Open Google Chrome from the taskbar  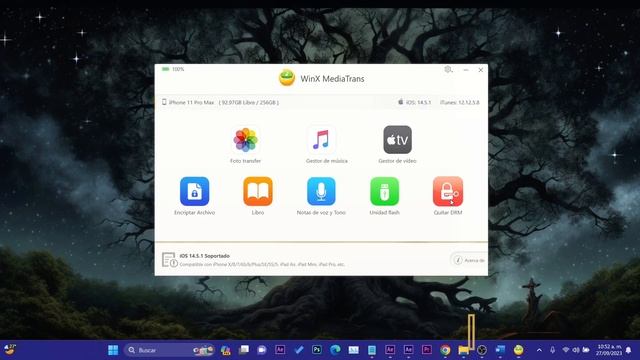pos(445,350)
